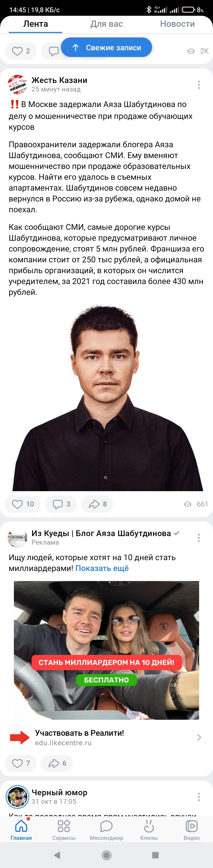Like the topmost post with 2 likes
The width and height of the screenshot is (213, 868).
coord(21,51)
